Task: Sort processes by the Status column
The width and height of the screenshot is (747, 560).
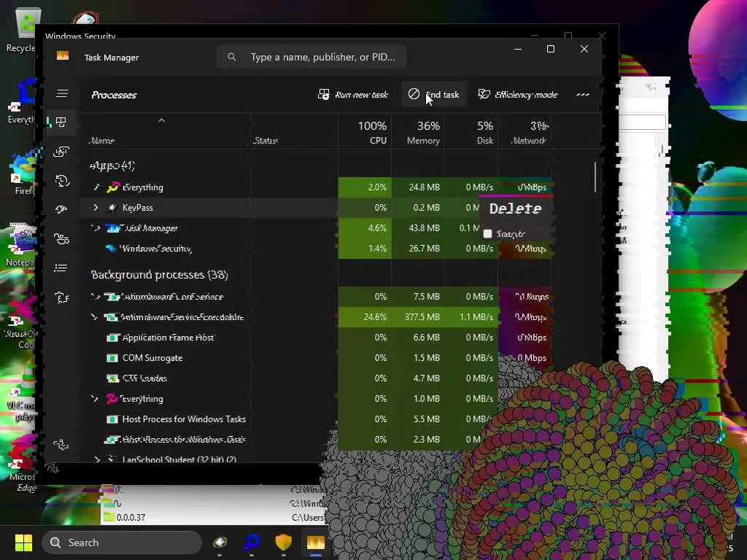Action: 266,141
